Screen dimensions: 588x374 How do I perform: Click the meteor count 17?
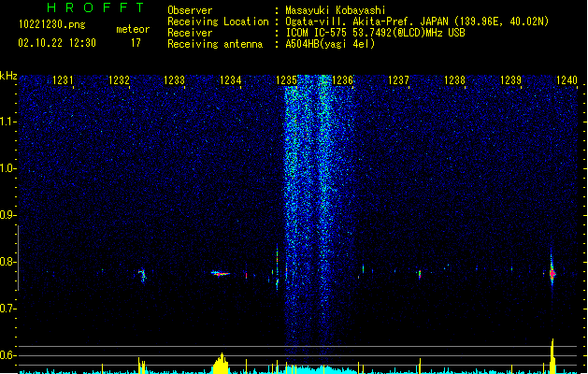[x=136, y=43]
